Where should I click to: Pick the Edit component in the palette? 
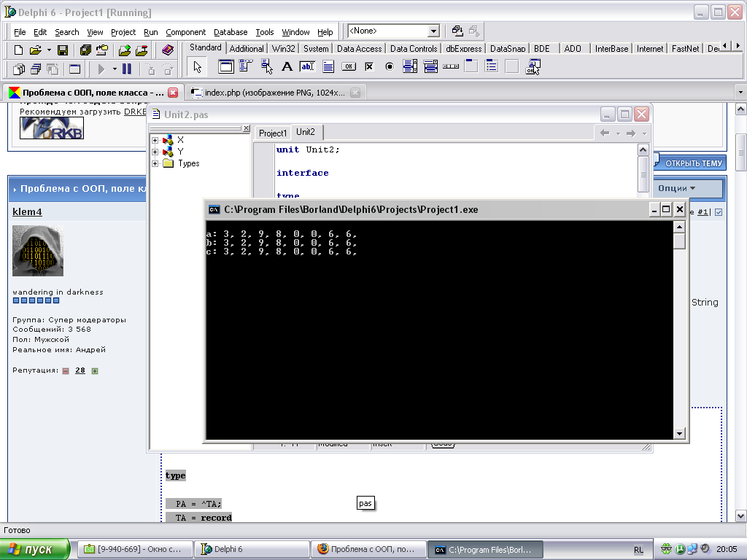pos(307,67)
